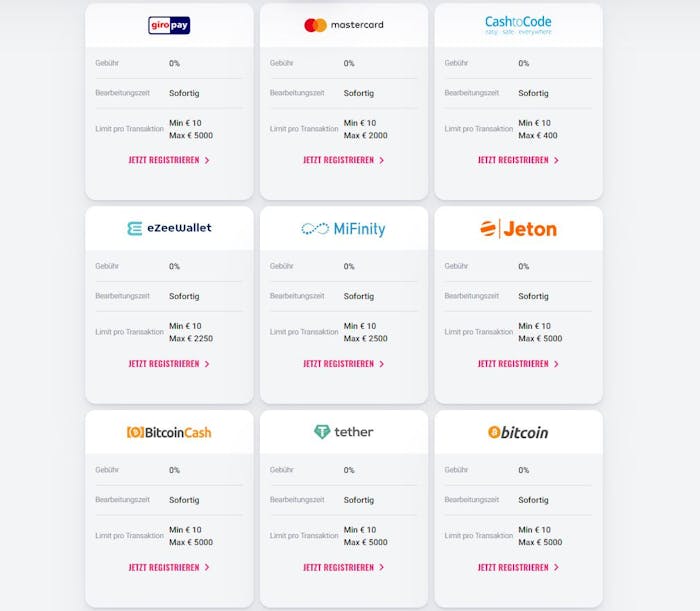This screenshot has width=700, height=611.
Task: Click the giropay logo
Action: 169,25
